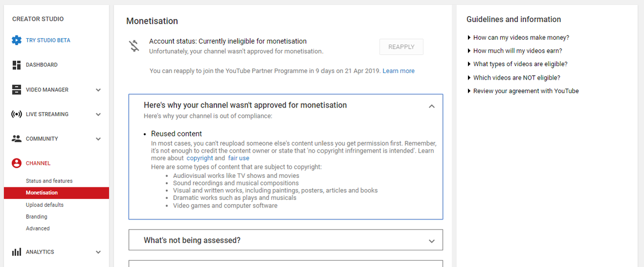
Task: Expand the Live Streaming menu chevron
Action: pos(98,114)
